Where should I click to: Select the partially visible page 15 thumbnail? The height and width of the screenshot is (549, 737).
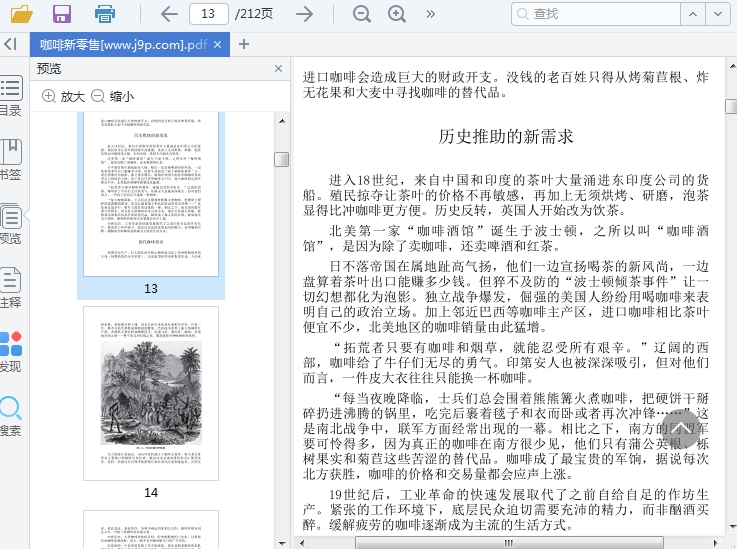click(151, 530)
